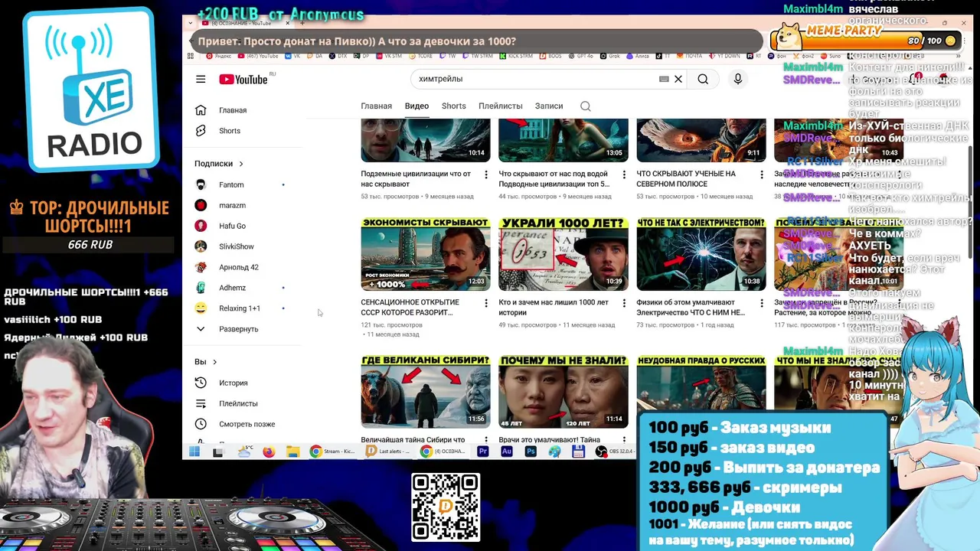Open the Яндекс bookmark
The width and height of the screenshot is (980, 551).
[x=217, y=56]
